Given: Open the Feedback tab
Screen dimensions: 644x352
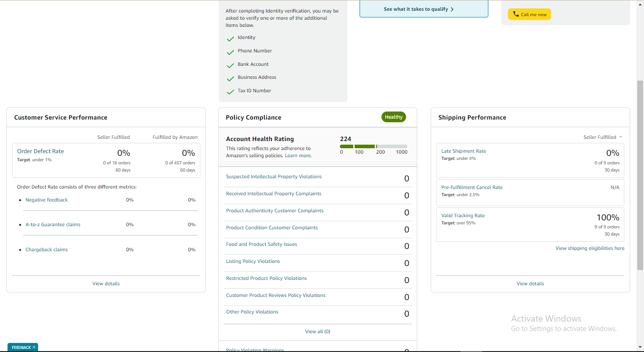Looking at the screenshot, I should point(21,347).
